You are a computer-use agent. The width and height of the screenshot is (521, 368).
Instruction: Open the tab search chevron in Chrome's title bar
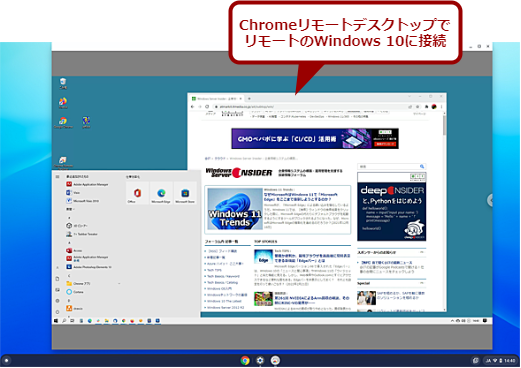(409, 96)
